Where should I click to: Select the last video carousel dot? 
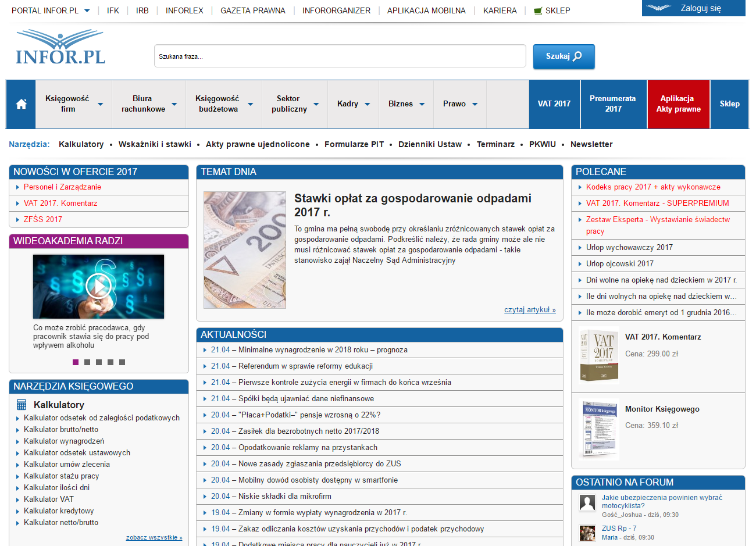coord(122,362)
